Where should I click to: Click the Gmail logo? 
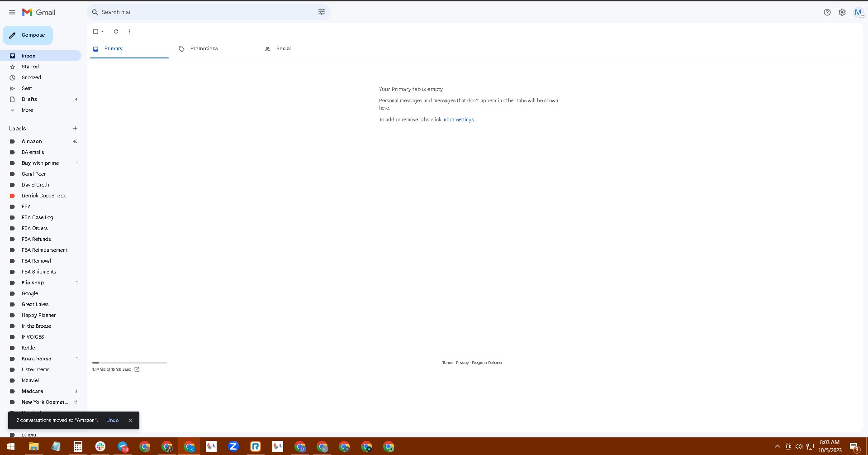pos(39,12)
